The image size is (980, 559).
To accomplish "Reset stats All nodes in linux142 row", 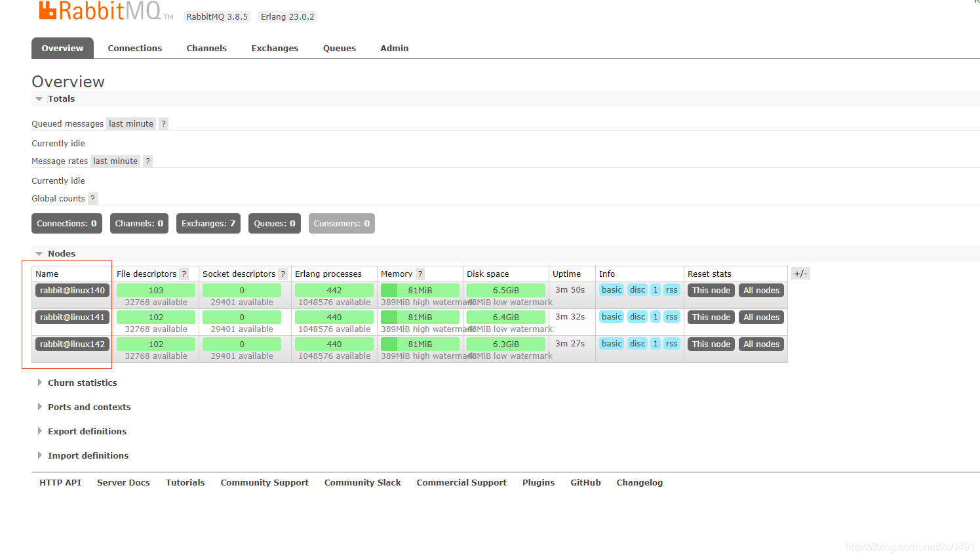I will click(762, 344).
